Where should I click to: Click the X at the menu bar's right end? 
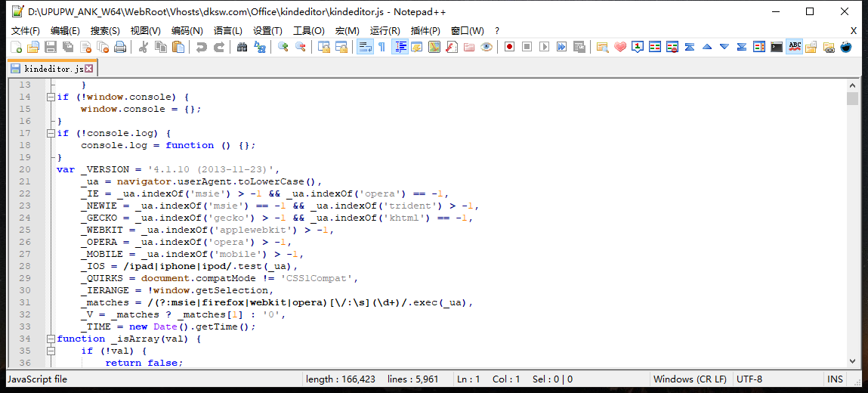point(854,30)
